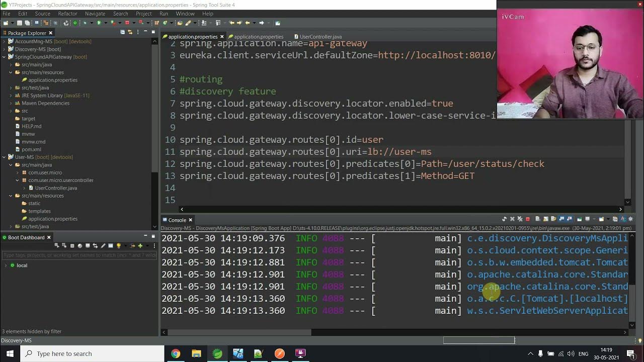Click pencil edit icon in Boot Dashboard toolbar
644x362 pixels.
pyautogui.click(x=103, y=245)
